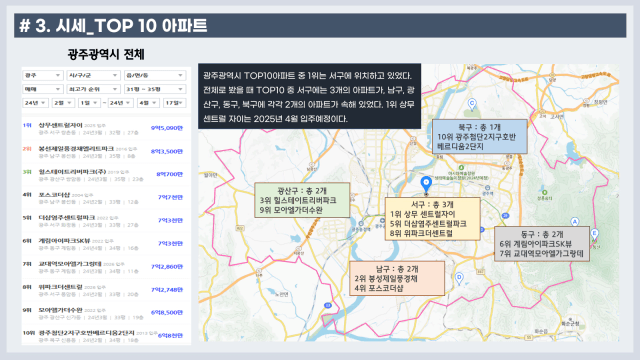Click the route 29 highway badge

505,216
